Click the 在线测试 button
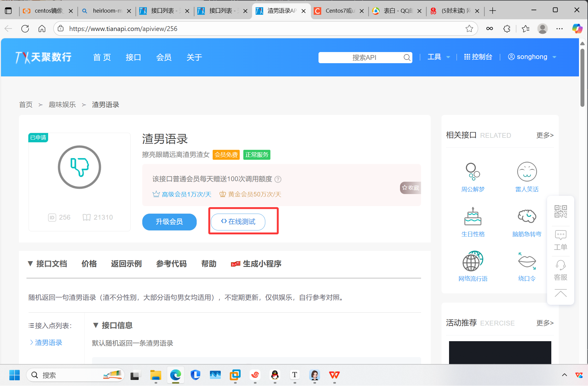Image resolution: width=588 pixels, height=386 pixels. [238, 222]
